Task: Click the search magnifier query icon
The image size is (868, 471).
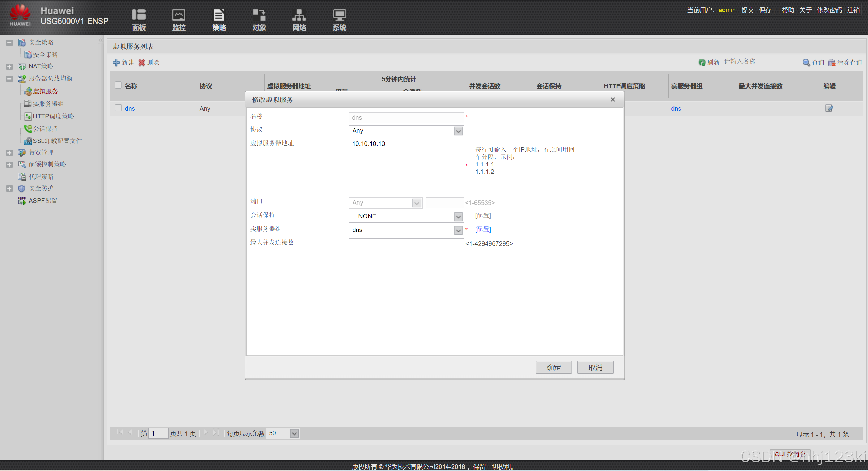Action: point(806,62)
